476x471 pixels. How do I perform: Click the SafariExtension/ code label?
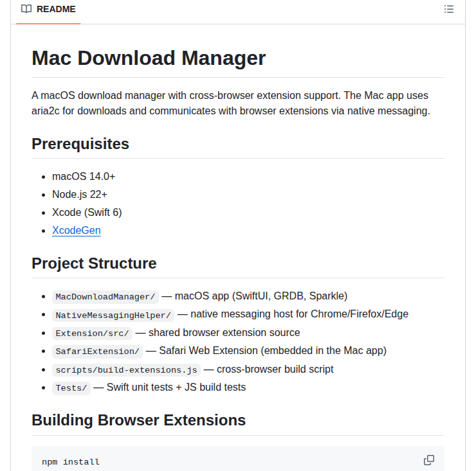97,351
